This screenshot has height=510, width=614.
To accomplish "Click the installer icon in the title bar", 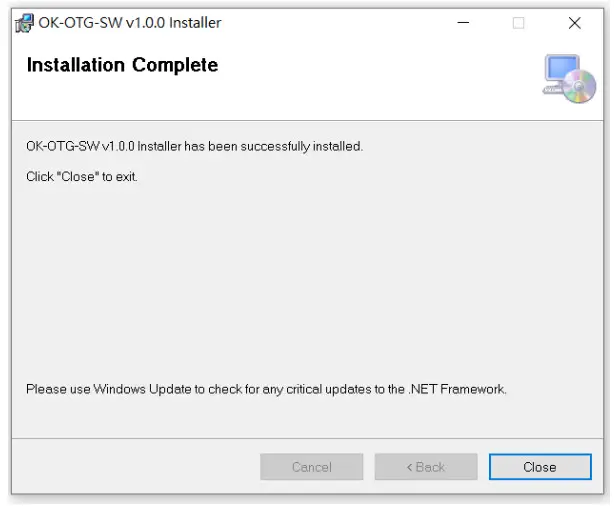I will pos(24,23).
